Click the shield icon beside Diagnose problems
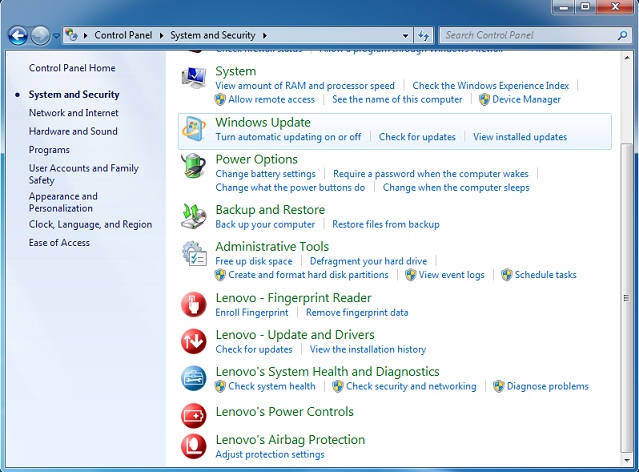 (498, 386)
